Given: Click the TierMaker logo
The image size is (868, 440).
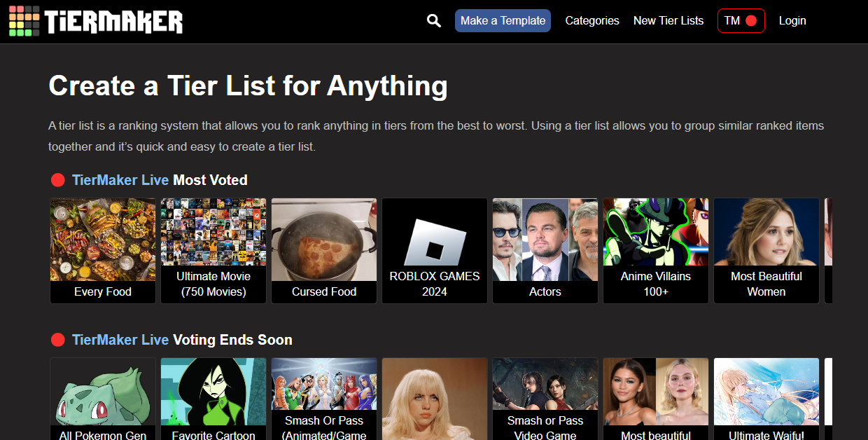Looking at the screenshot, I should pos(96,21).
